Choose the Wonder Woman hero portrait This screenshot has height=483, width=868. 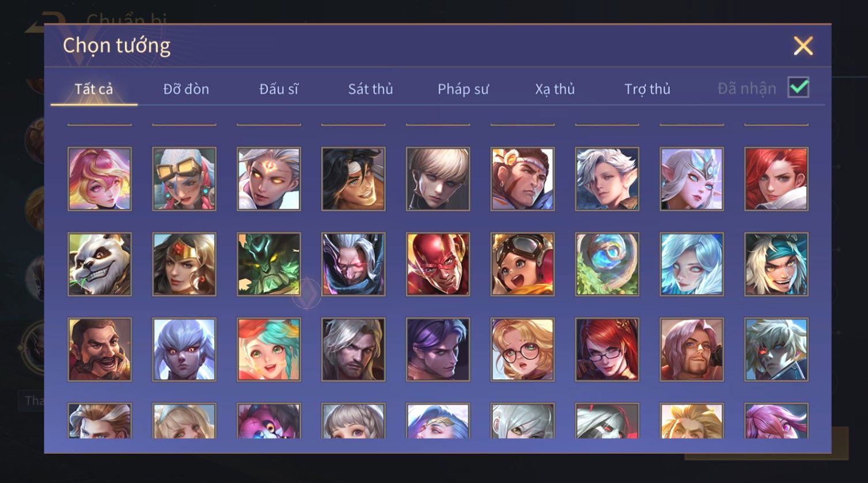click(184, 264)
